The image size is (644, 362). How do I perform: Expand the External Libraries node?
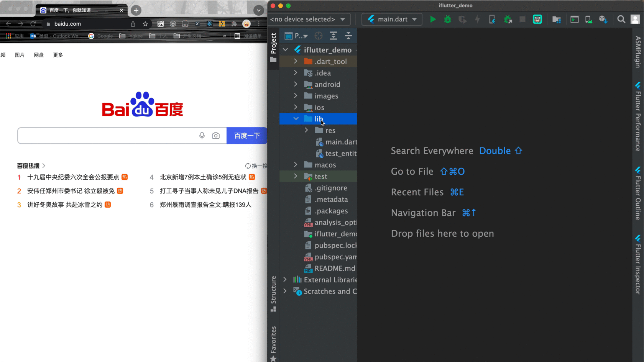click(285, 280)
